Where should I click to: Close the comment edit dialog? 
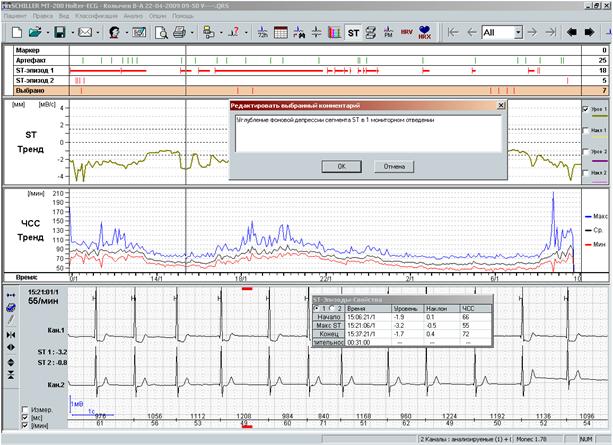[501, 105]
